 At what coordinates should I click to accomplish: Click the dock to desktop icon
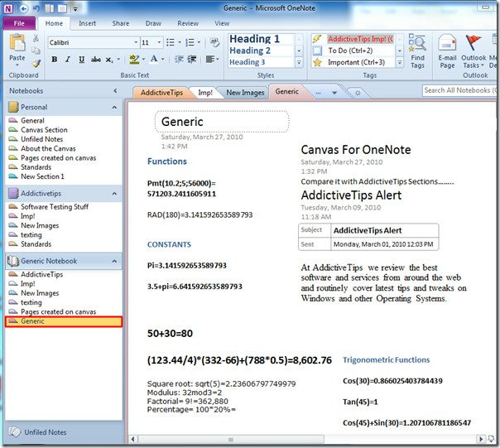(x=50, y=8)
